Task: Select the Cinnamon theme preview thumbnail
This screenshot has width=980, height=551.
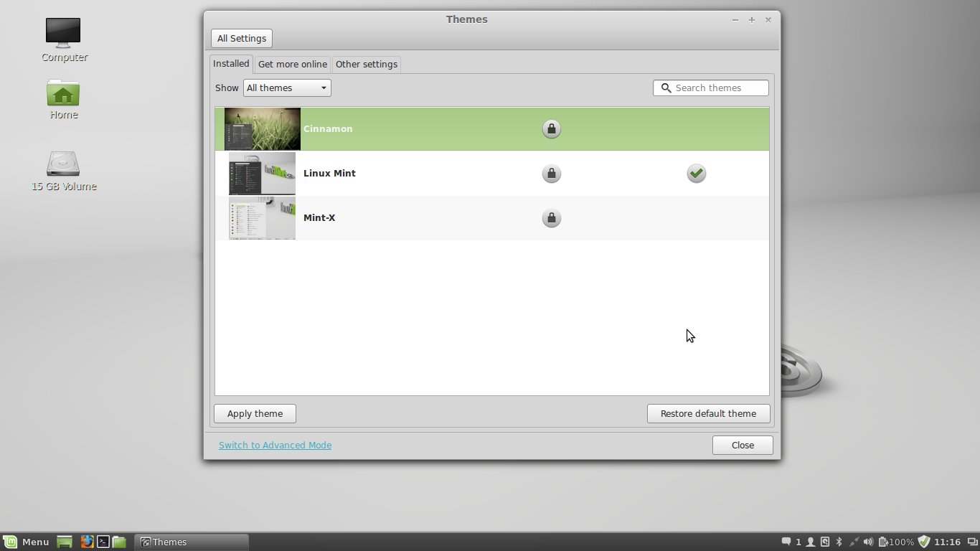Action: tap(262, 129)
